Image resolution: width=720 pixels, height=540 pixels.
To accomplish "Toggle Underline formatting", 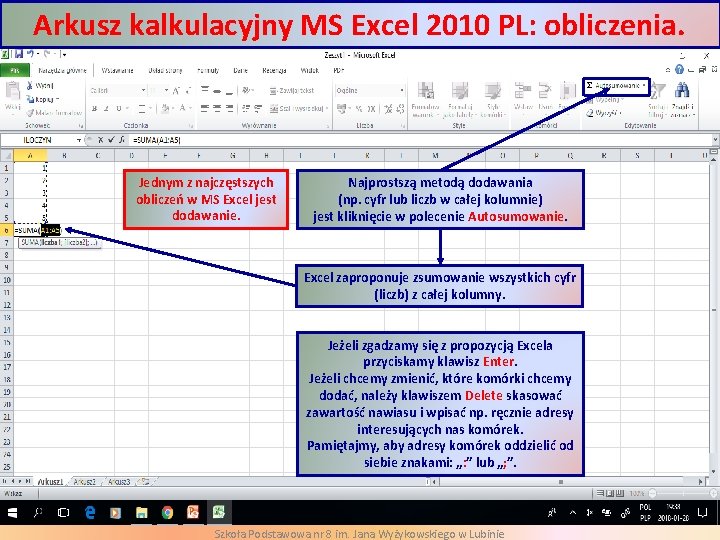I will click(118, 108).
